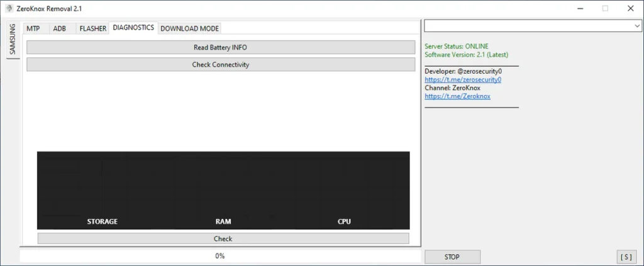The height and width of the screenshot is (266, 644).
Task: Click the [S] button
Action: click(x=626, y=257)
